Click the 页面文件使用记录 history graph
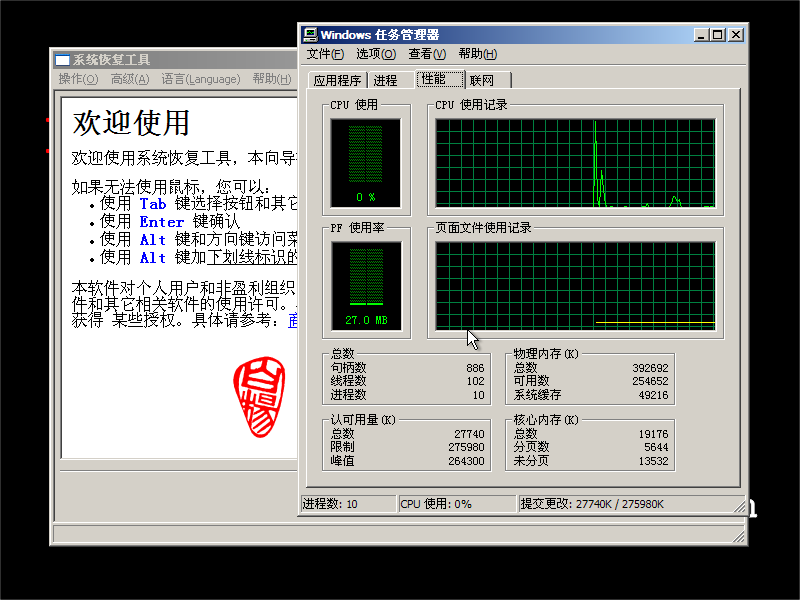Screen dimensions: 800x600 tap(575, 286)
